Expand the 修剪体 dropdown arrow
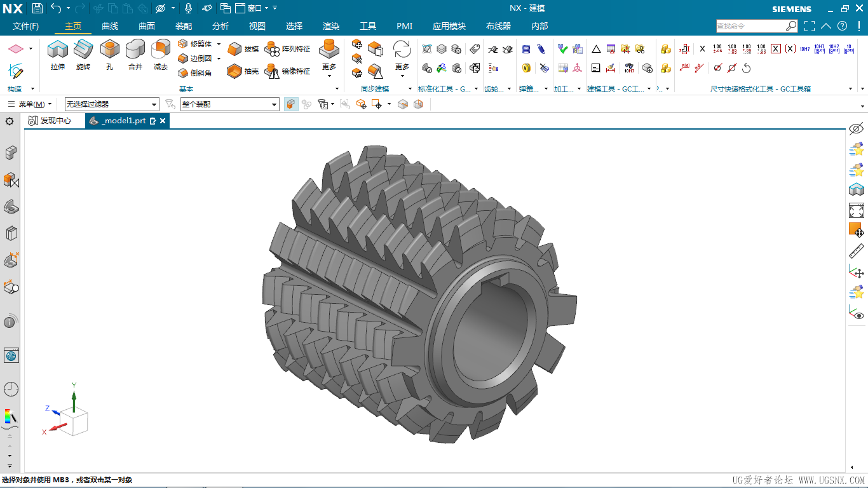This screenshot has width=868, height=488. pos(219,44)
